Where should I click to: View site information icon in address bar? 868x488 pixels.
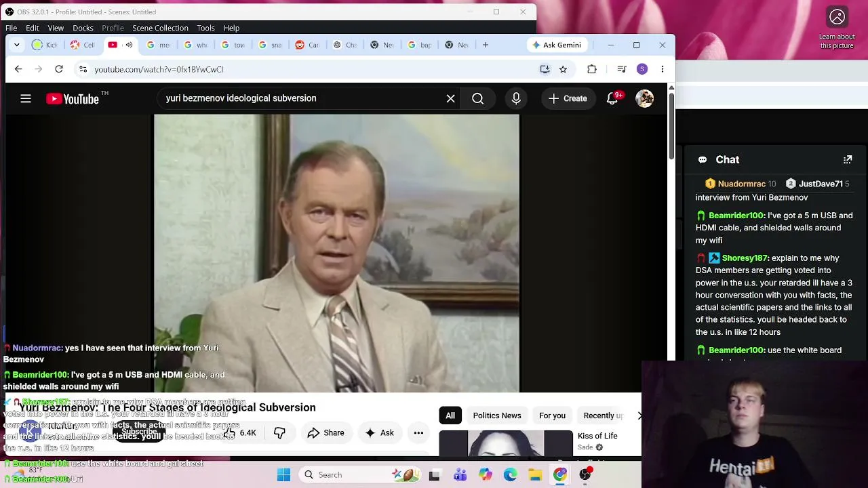coord(83,69)
